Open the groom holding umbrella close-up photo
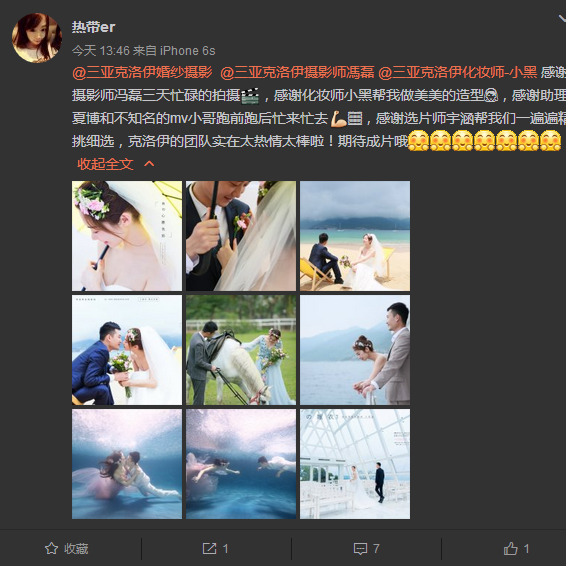 click(241, 236)
